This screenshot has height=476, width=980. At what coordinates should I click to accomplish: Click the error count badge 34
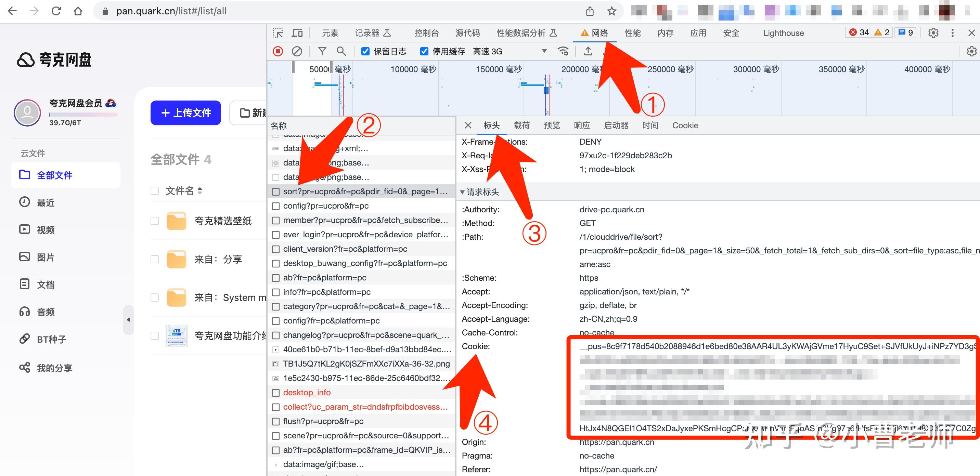[x=859, y=32]
